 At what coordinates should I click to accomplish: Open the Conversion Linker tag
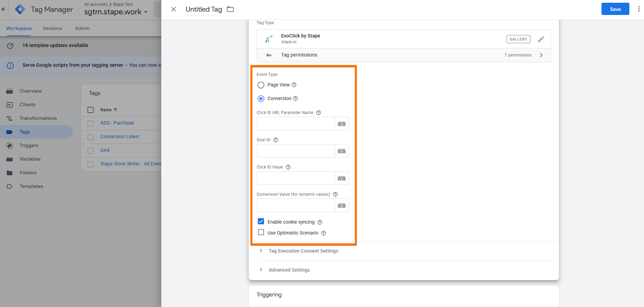point(120,136)
